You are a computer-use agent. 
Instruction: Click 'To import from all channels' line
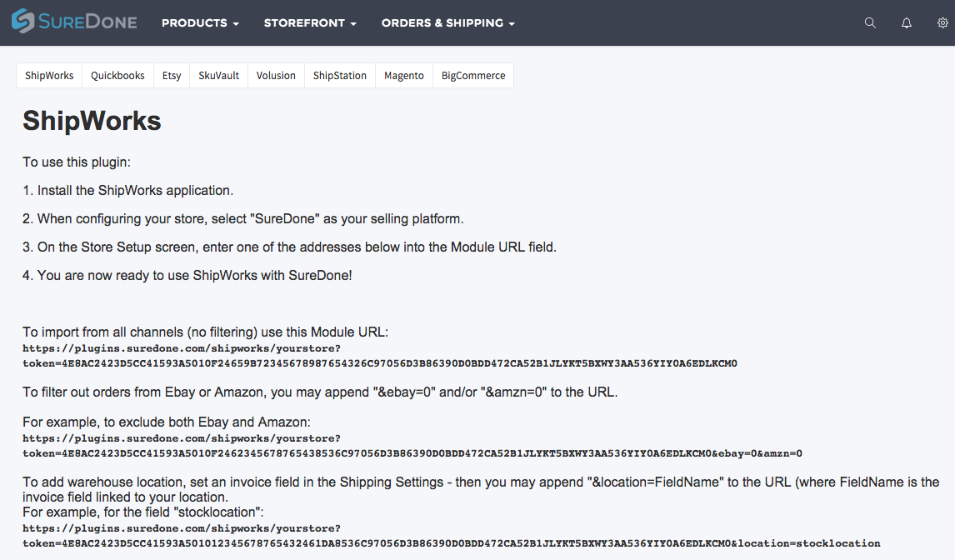tap(205, 332)
